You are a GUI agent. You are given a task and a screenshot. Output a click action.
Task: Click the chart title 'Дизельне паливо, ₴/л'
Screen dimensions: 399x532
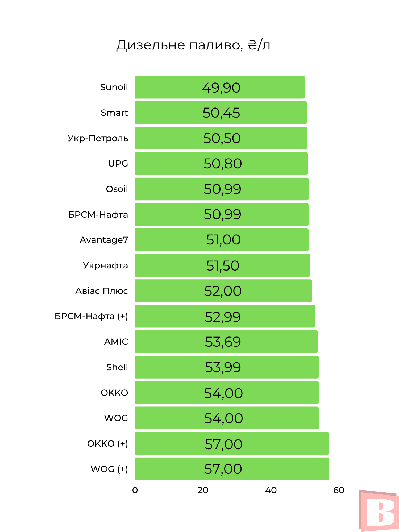[x=193, y=45]
